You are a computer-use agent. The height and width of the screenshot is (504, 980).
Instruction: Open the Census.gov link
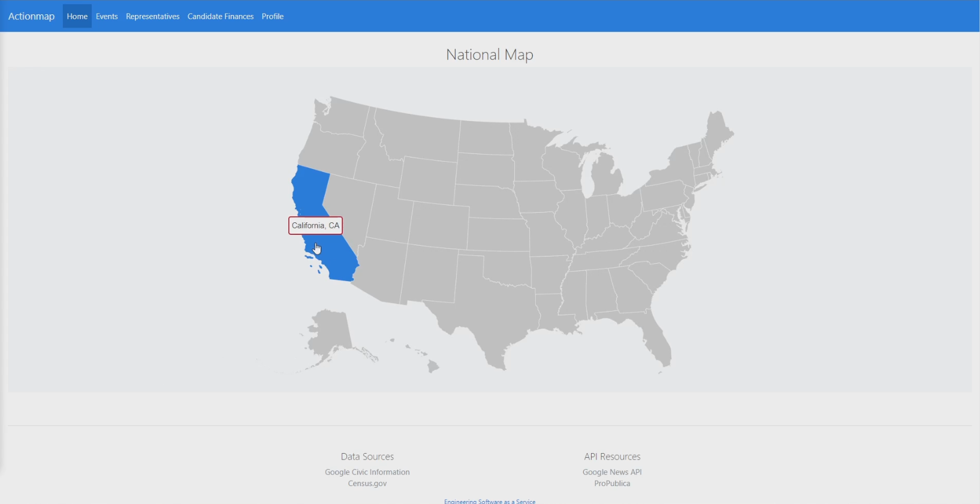pyautogui.click(x=367, y=484)
